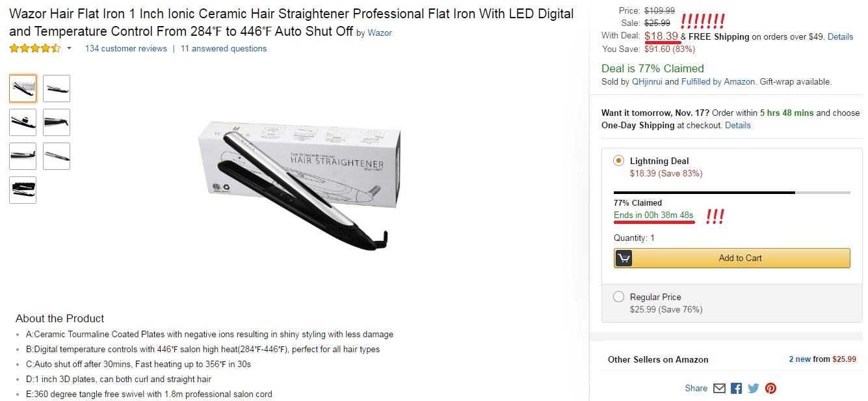
Task: Select the last product thumbnail image
Action: coord(23,190)
